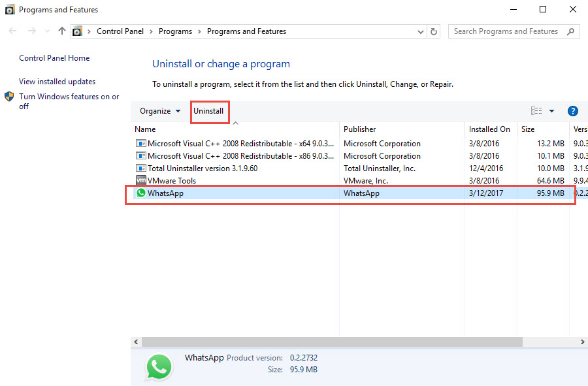
Task: Expand the chevron after Programs breadcrumb
Action: (x=199, y=32)
